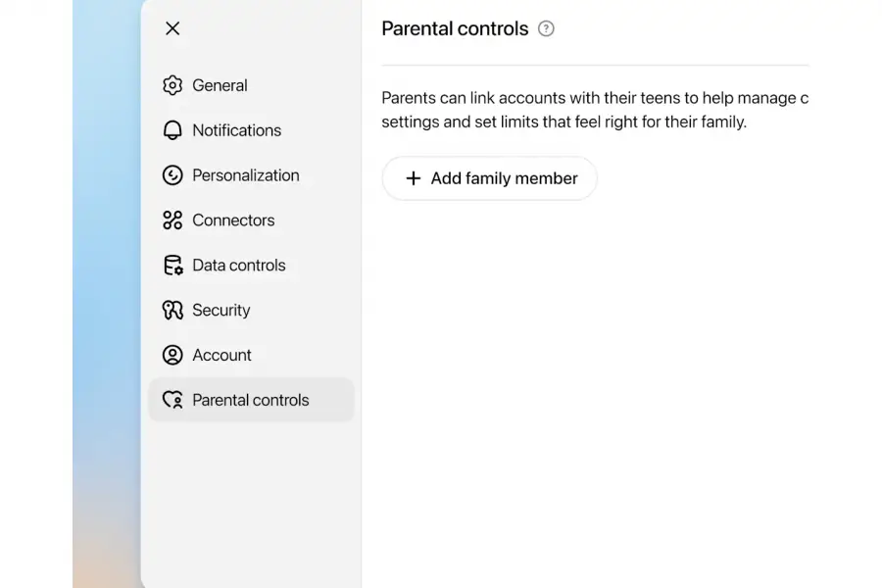Image resolution: width=882 pixels, height=588 pixels.
Task: Close the settings panel with the X
Action: click(x=172, y=28)
